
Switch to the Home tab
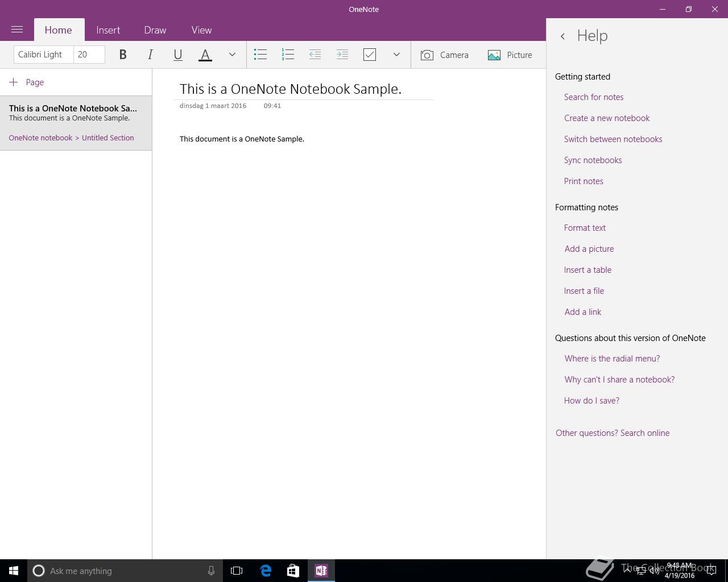(x=59, y=30)
